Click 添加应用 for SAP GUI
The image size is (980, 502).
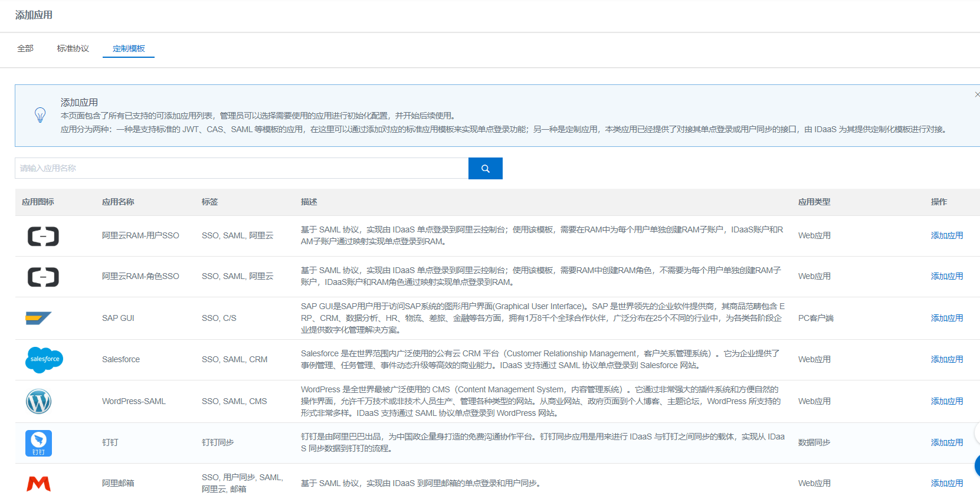pyautogui.click(x=947, y=318)
